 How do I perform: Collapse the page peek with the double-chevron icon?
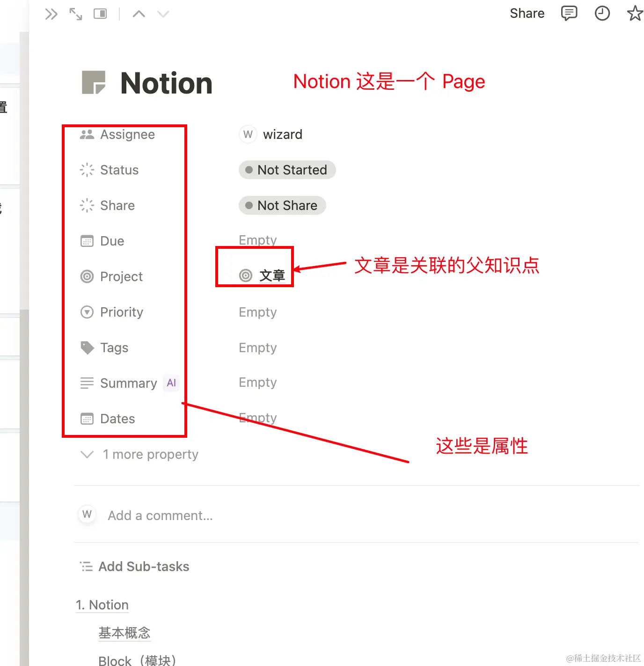51,14
